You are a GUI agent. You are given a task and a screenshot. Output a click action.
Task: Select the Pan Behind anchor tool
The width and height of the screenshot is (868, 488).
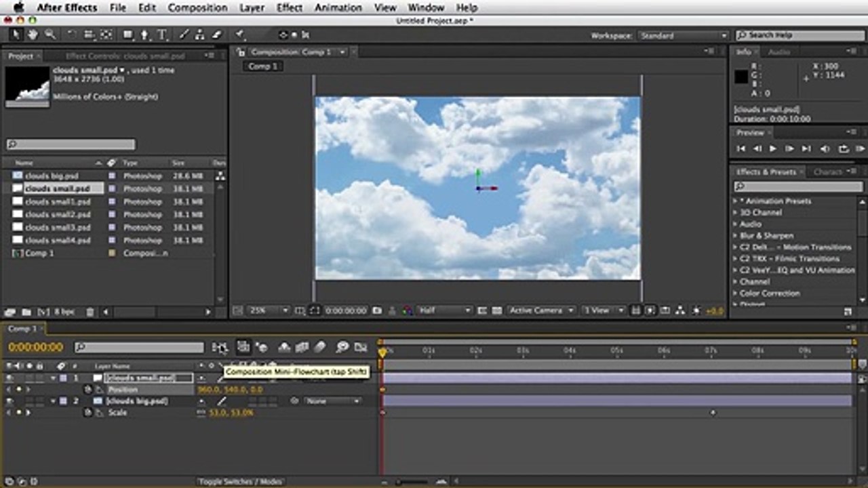point(106,35)
